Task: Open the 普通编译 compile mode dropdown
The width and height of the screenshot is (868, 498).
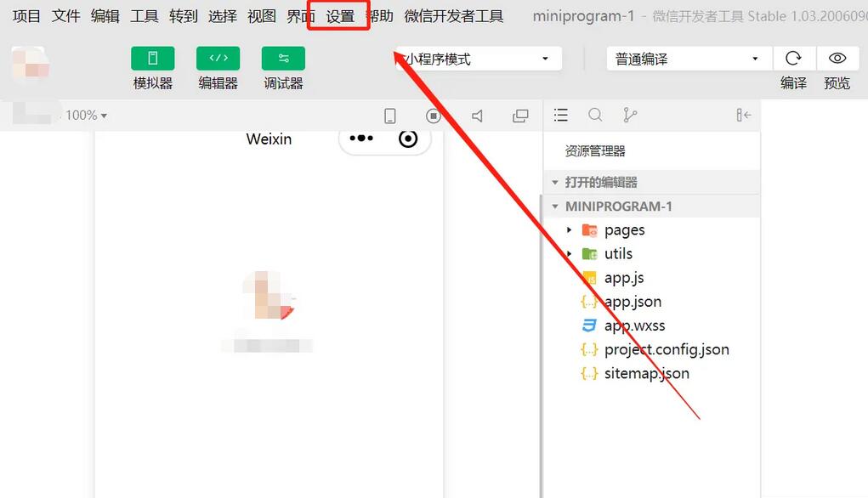Action: tap(689, 59)
